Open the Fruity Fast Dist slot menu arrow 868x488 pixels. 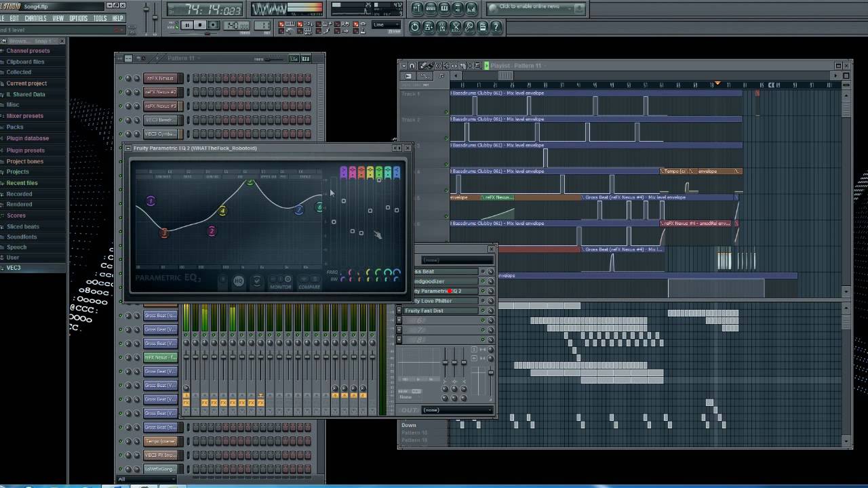[x=399, y=310]
